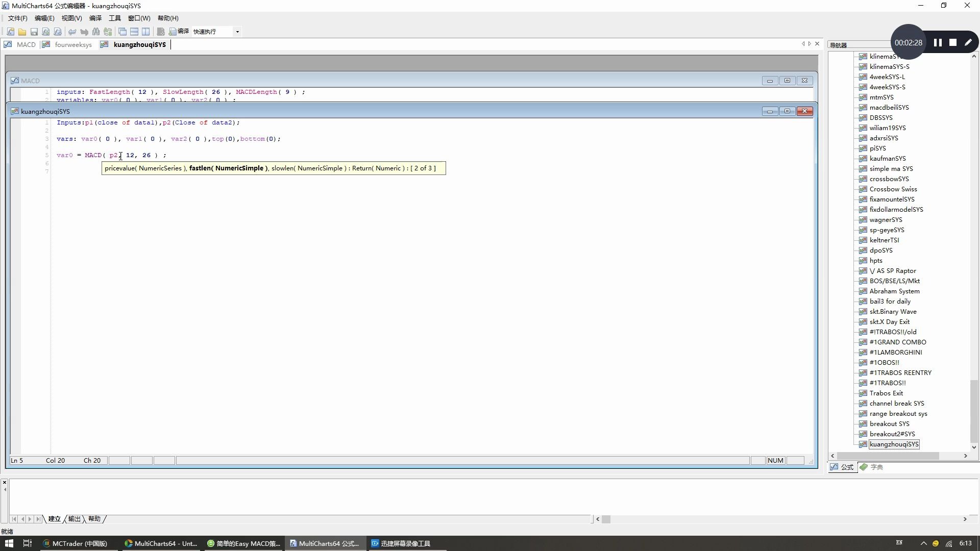This screenshot has height=551, width=980.
Task: Open MCTrader from the taskbar
Action: (x=75, y=543)
